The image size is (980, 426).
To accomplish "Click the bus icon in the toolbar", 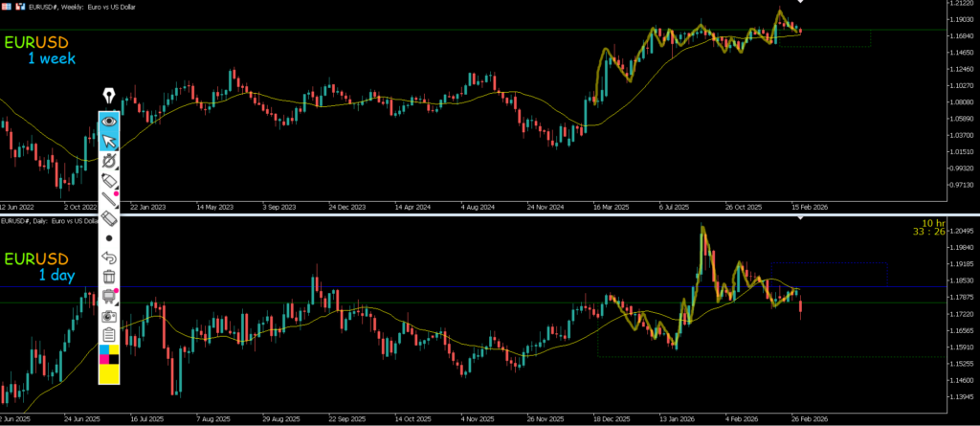I will point(109,296).
